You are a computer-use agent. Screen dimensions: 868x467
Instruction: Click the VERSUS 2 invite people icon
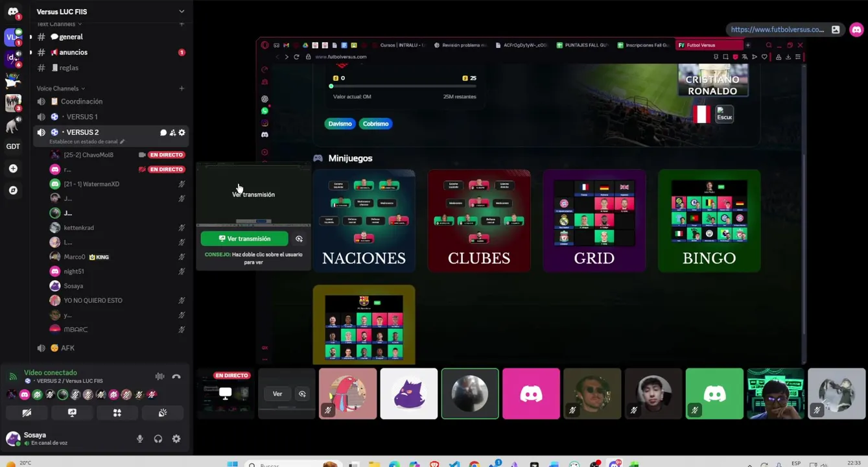click(x=172, y=132)
